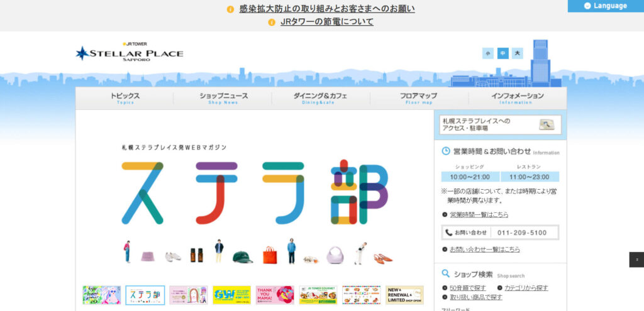
Task: Open 営業時間一覧はこちら link
Action: pos(479,215)
